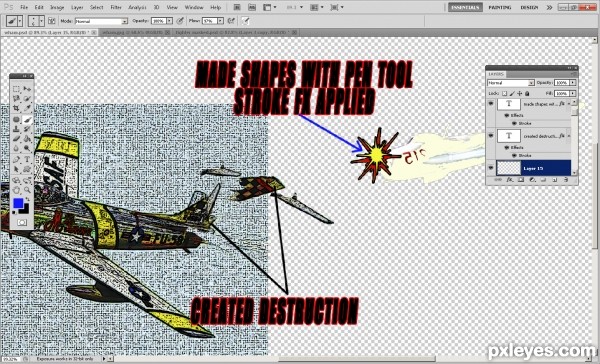The width and height of the screenshot is (600, 364).
Task: Select the Lasso tool
Action: (16, 98)
